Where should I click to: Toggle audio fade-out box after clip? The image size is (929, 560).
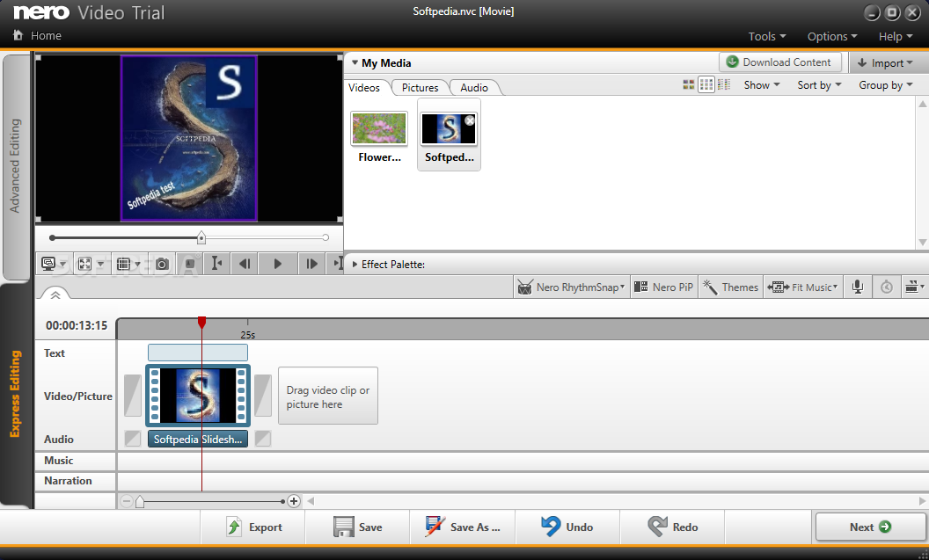[x=262, y=439]
